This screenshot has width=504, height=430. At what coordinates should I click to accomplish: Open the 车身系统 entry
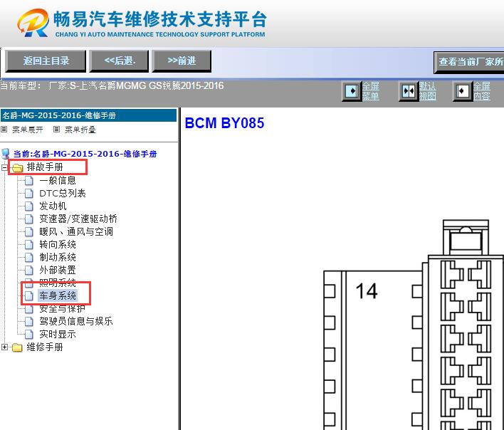point(58,295)
